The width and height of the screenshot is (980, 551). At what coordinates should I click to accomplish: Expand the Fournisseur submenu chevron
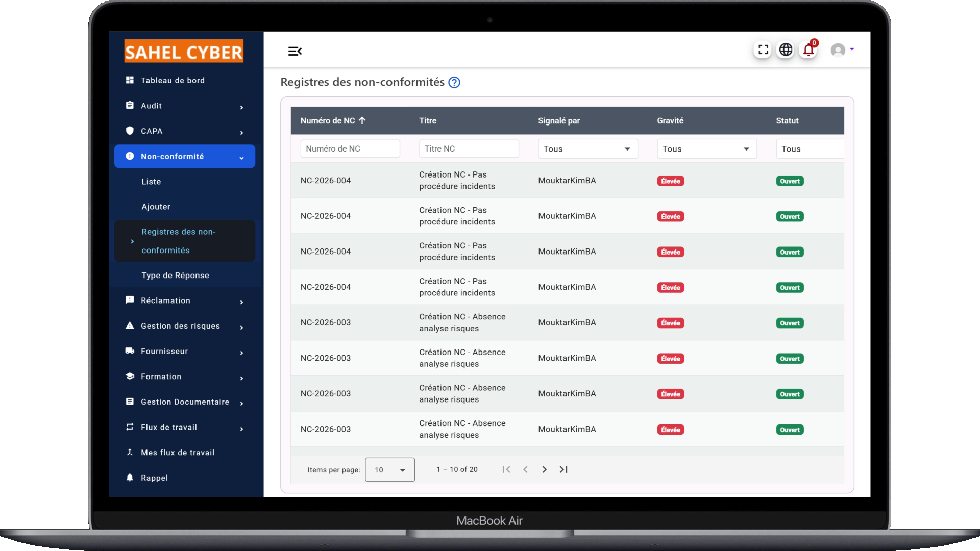pyautogui.click(x=241, y=353)
